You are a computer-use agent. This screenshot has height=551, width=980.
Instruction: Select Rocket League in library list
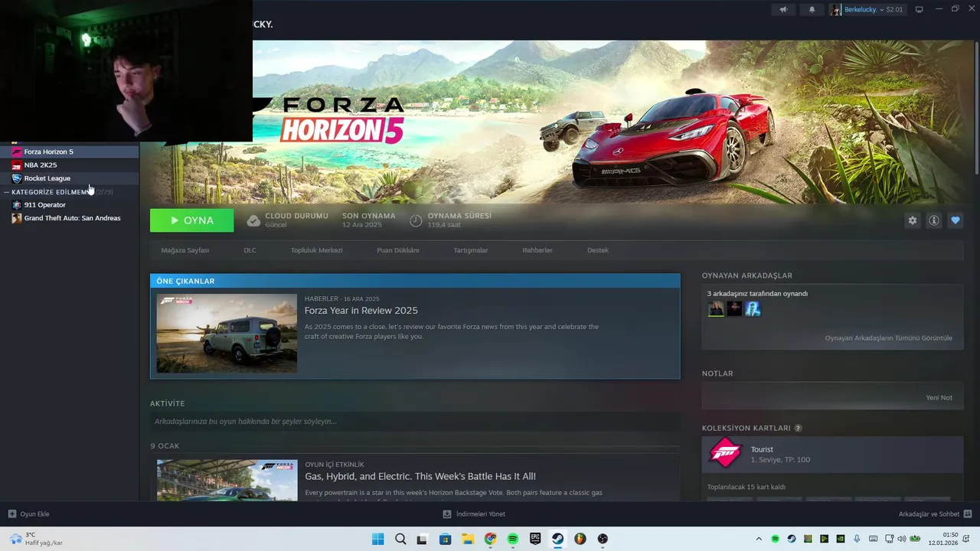pos(70,178)
